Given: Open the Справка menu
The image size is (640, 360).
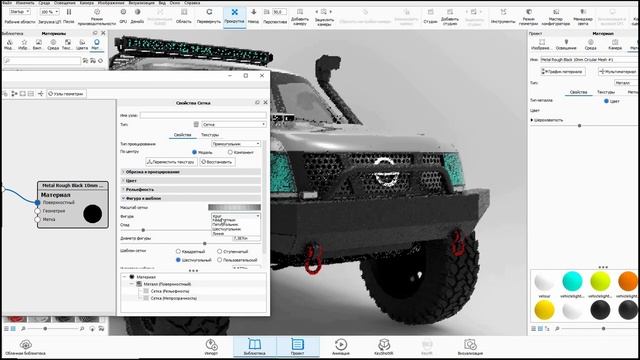Looking at the screenshot, I should [x=192, y=3].
